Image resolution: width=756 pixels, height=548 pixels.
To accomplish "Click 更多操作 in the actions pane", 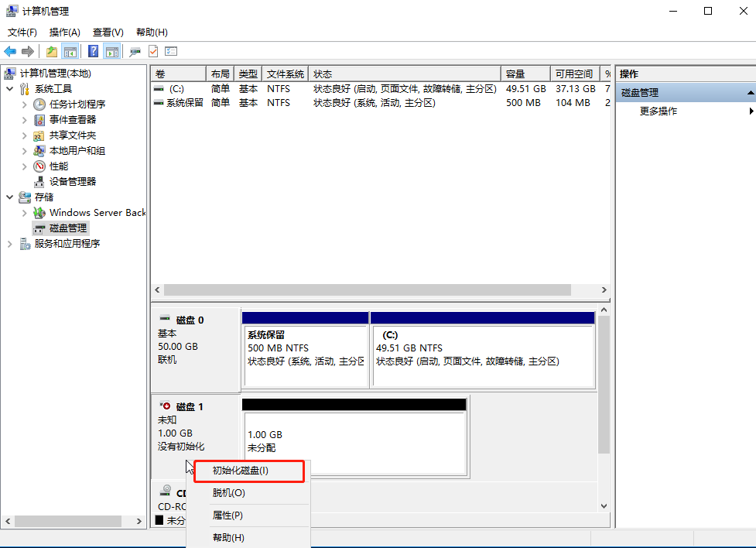I will point(659,111).
